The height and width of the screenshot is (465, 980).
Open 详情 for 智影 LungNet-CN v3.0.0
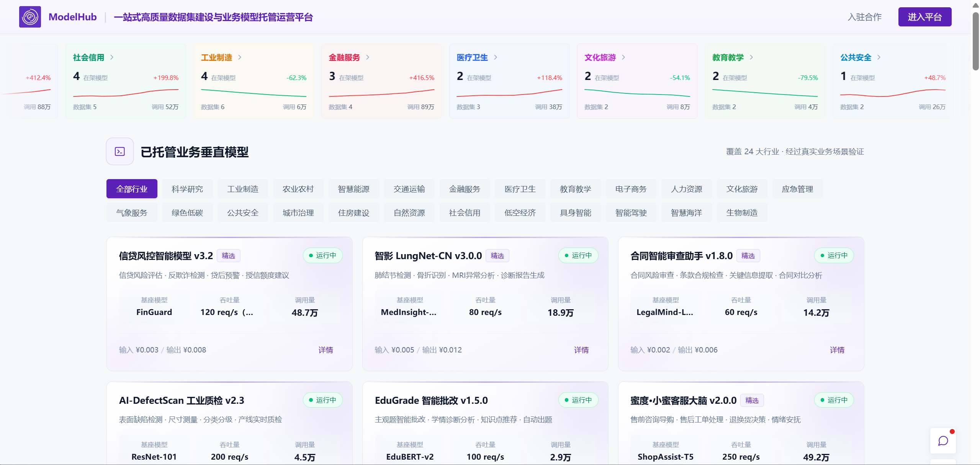[x=582, y=350]
